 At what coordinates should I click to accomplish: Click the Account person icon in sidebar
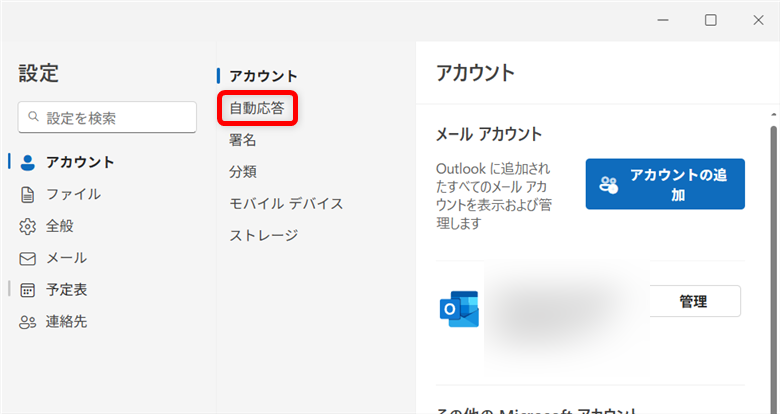tap(28, 162)
